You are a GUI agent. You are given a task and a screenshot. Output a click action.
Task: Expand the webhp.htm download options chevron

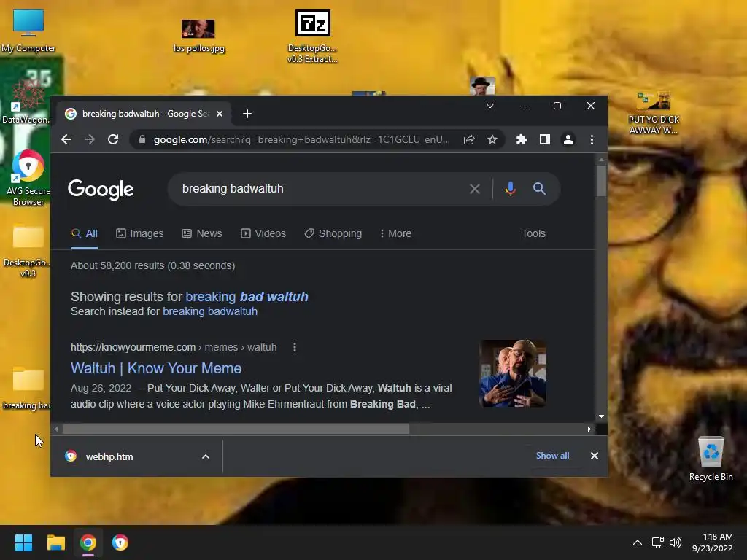tap(205, 456)
